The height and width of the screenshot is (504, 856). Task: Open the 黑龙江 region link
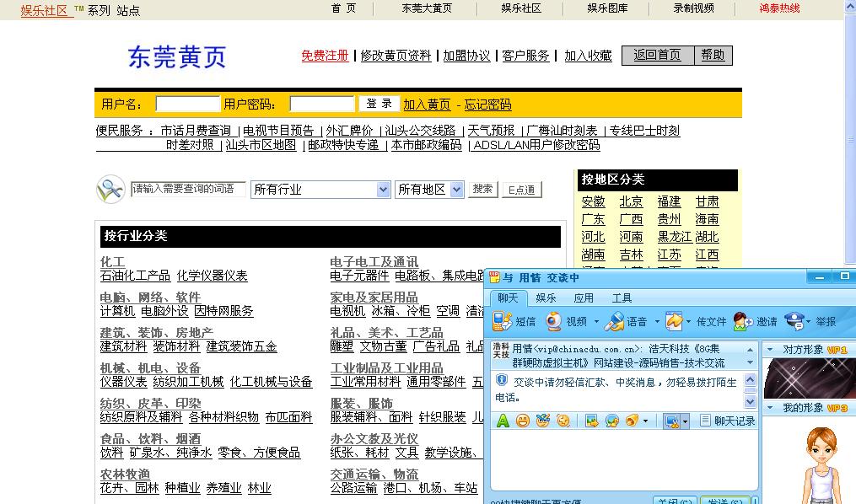(675, 237)
